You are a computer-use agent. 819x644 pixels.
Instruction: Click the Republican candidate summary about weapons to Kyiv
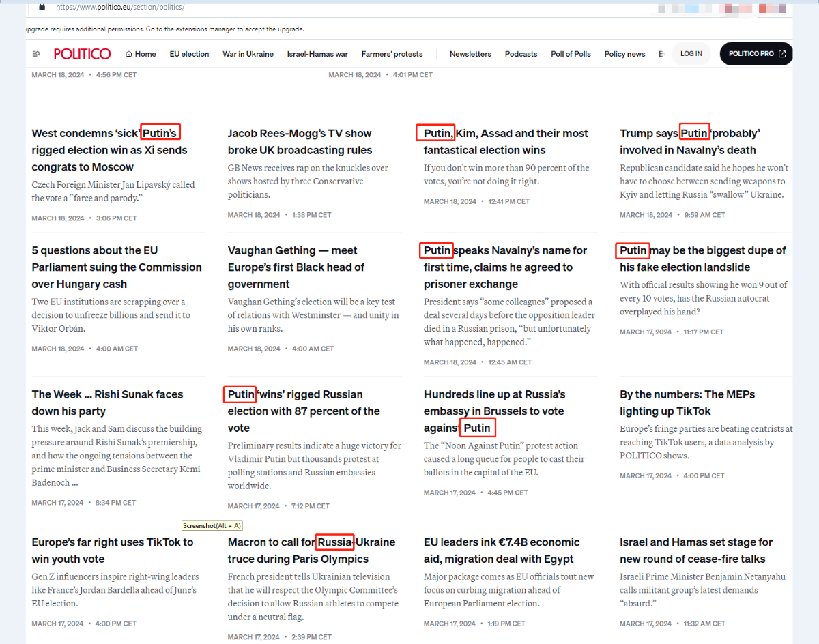[704, 181]
